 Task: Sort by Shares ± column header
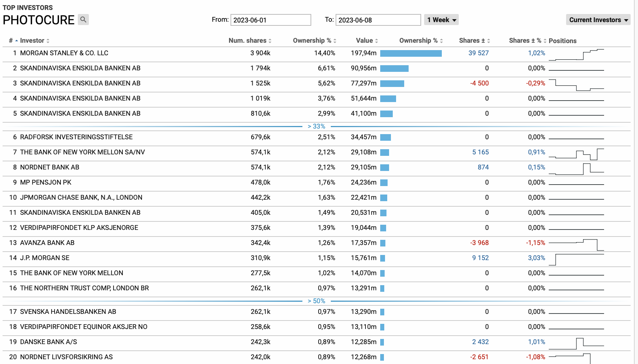point(474,41)
